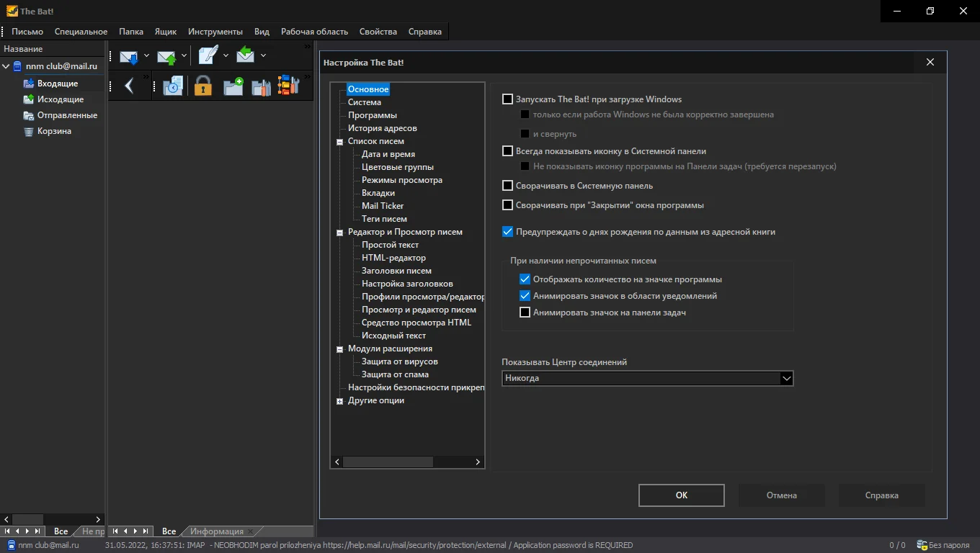
Task: Confirm settings with the OK button
Action: pos(682,495)
